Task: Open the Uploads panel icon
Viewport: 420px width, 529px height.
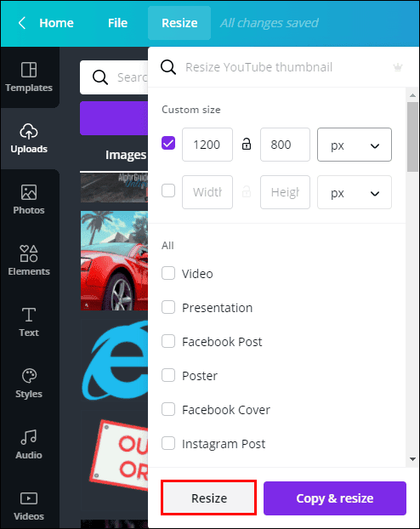Action: [29, 131]
